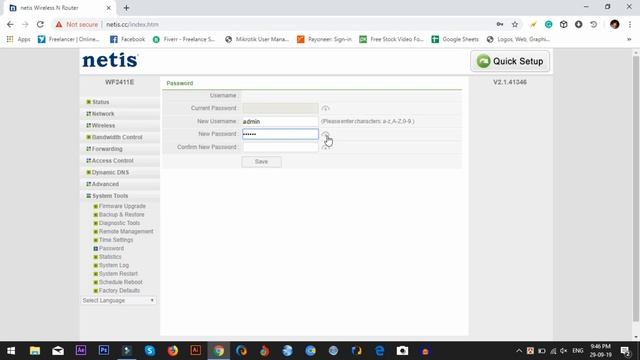Click the Current Password field

coord(280,108)
